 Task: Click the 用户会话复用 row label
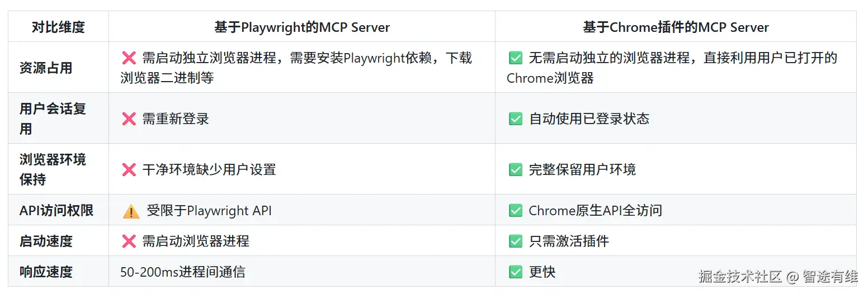click(53, 118)
